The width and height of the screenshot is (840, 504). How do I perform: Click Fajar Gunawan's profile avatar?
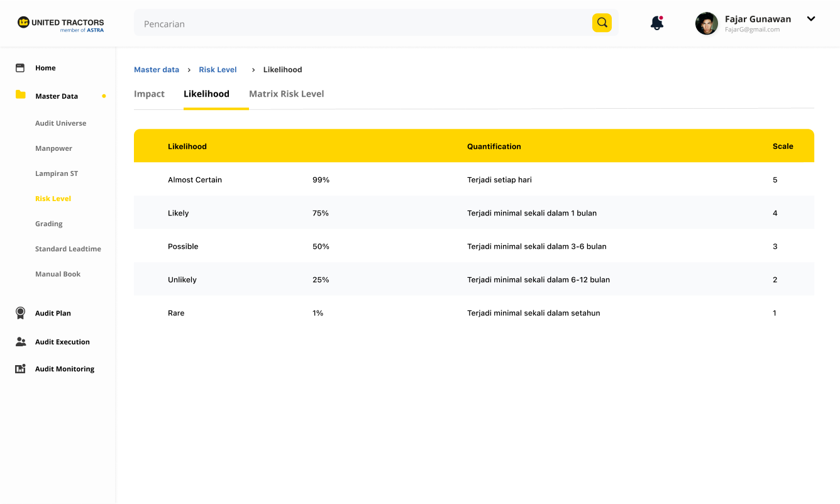pyautogui.click(x=706, y=23)
